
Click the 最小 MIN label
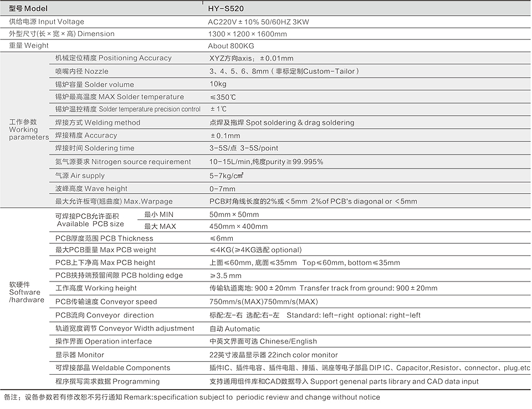[x=158, y=214]
